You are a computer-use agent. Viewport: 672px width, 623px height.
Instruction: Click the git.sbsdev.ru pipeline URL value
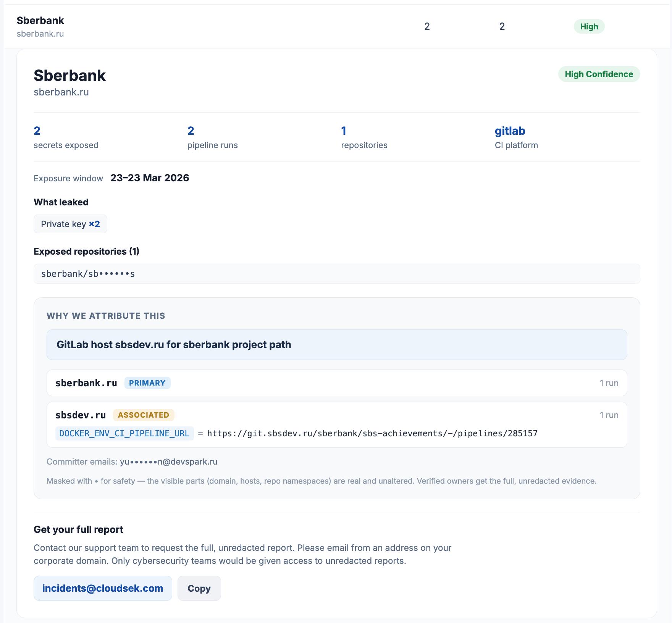point(372,434)
